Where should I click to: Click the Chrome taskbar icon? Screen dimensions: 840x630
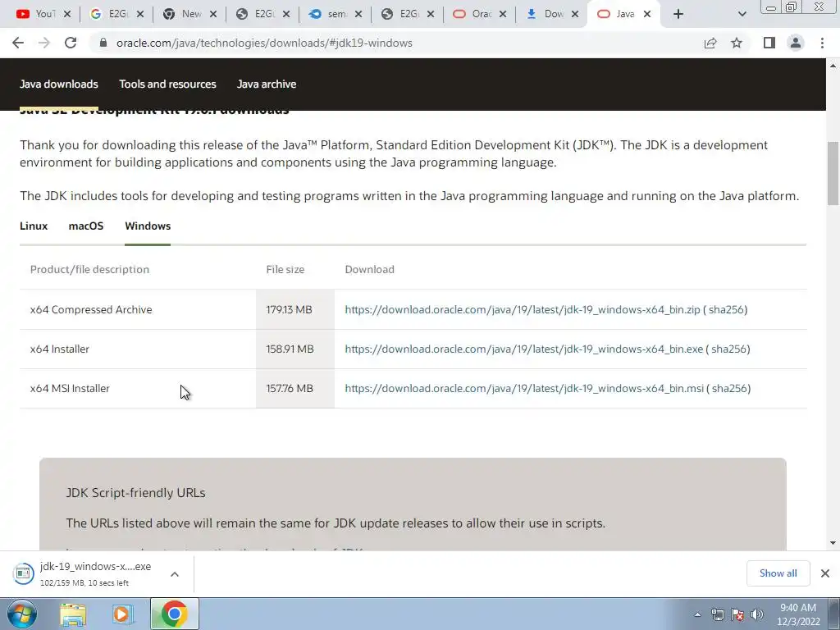(x=174, y=614)
